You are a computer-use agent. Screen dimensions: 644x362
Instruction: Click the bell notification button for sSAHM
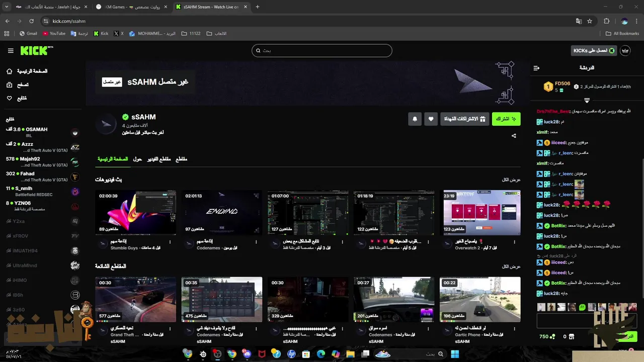pyautogui.click(x=415, y=119)
